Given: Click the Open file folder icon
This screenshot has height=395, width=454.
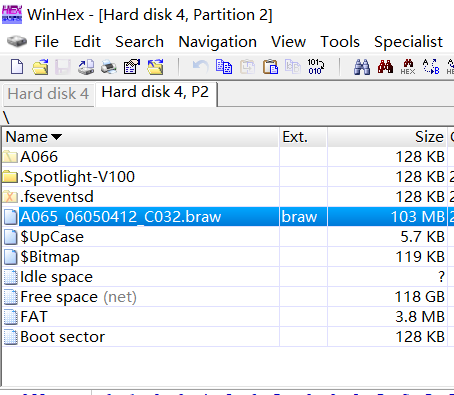Looking at the screenshot, I should [x=40, y=67].
